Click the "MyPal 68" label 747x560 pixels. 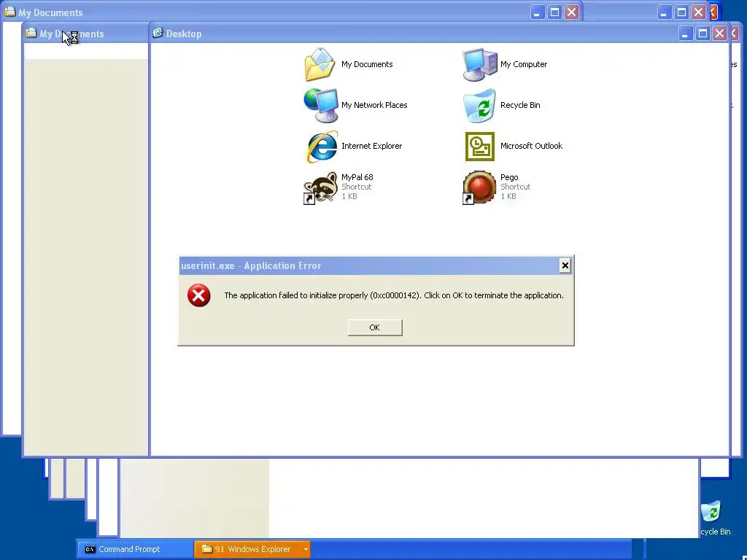click(357, 177)
